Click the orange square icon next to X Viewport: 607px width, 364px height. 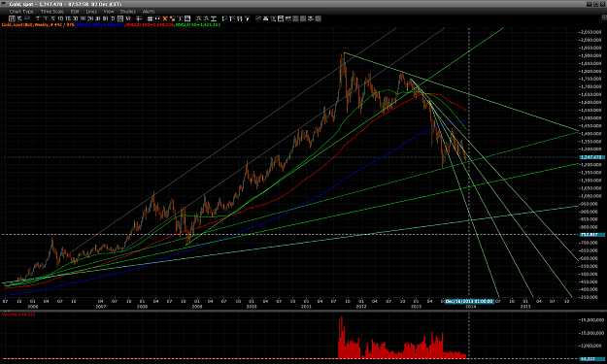click(173, 18)
